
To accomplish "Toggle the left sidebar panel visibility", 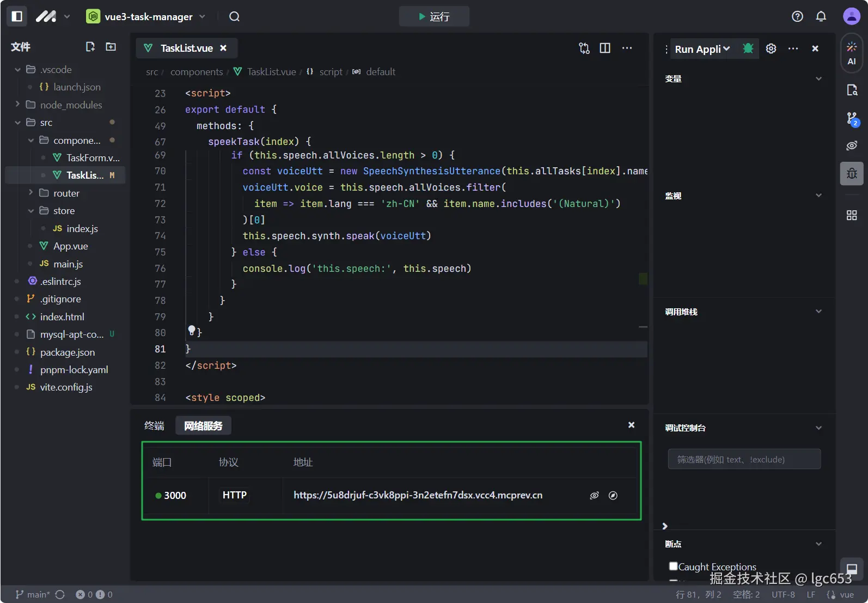I will pyautogui.click(x=17, y=16).
